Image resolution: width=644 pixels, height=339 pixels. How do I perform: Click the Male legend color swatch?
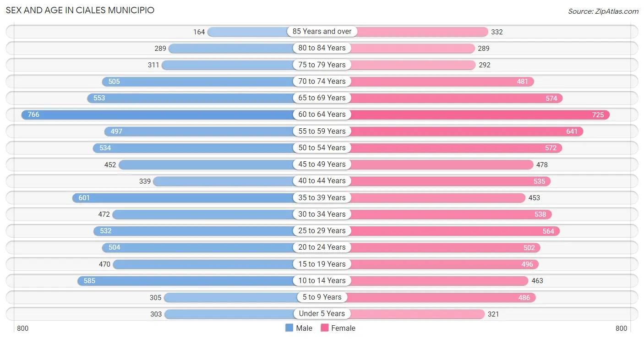289,328
